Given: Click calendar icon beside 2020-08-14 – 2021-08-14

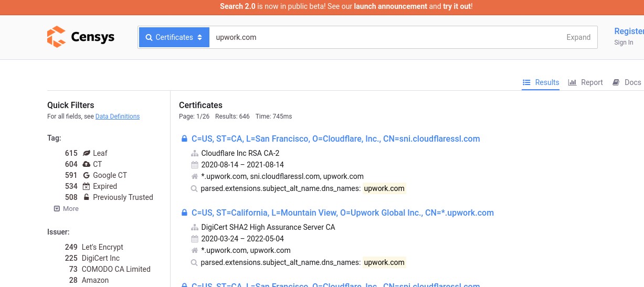Looking at the screenshot, I should tap(195, 165).
